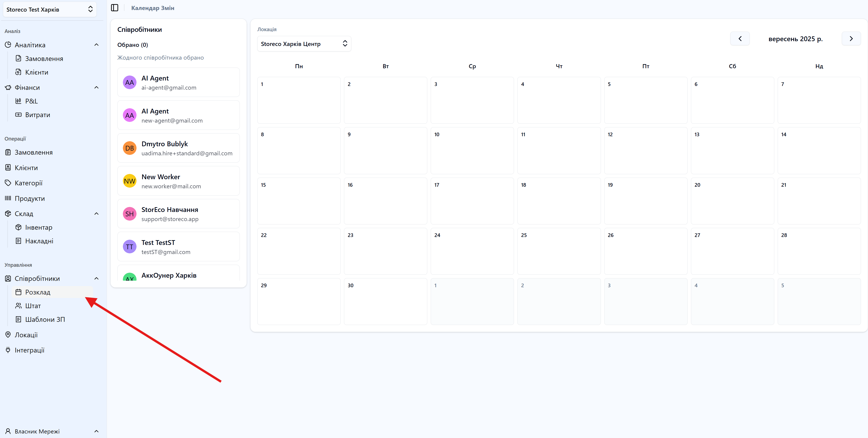Go to the previous month arrow

[740, 39]
